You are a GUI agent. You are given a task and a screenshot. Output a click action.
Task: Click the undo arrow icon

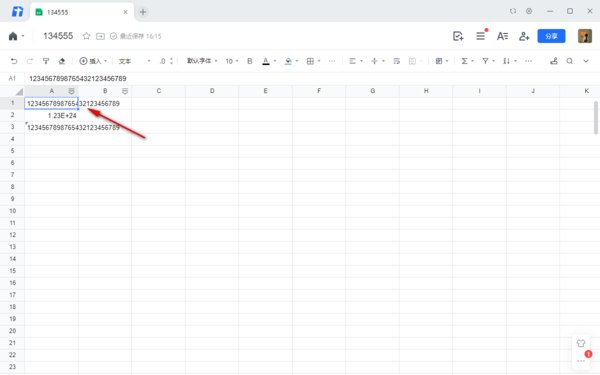click(x=14, y=61)
